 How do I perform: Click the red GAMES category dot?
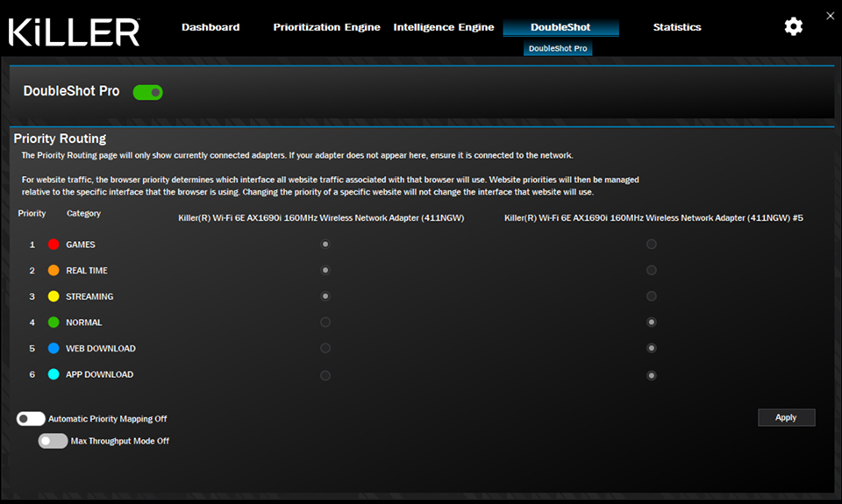[x=54, y=245]
